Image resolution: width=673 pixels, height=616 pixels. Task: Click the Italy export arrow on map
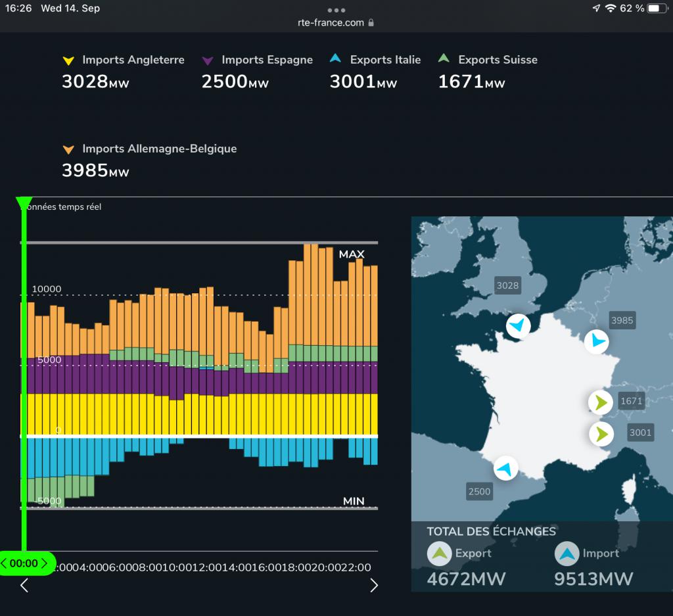click(x=600, y=433)
